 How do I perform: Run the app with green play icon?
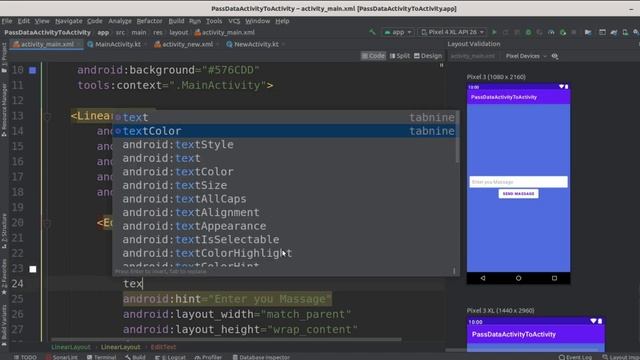tap(494, 32)
